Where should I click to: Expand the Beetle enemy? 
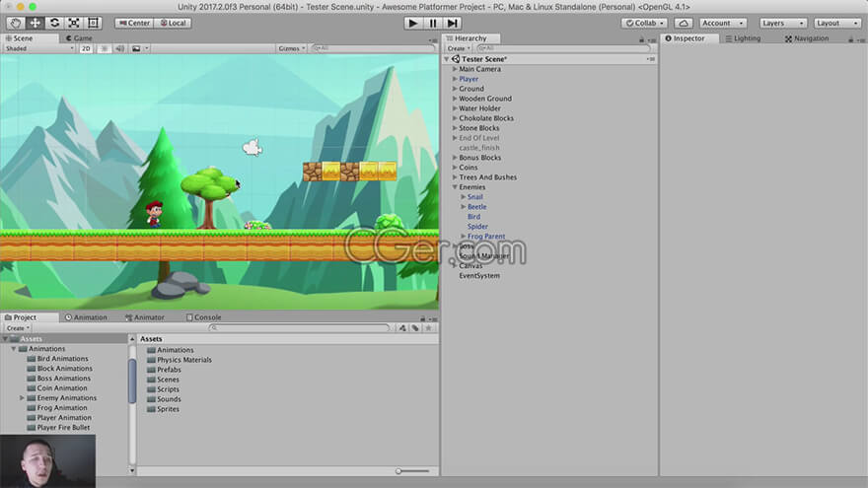click(x=464, y=207)
